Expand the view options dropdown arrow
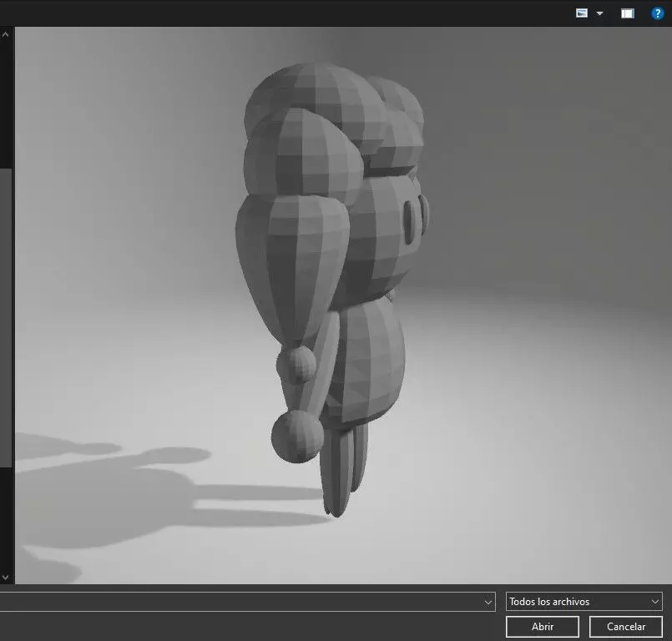The image size is (672, 641). point(599,13)
